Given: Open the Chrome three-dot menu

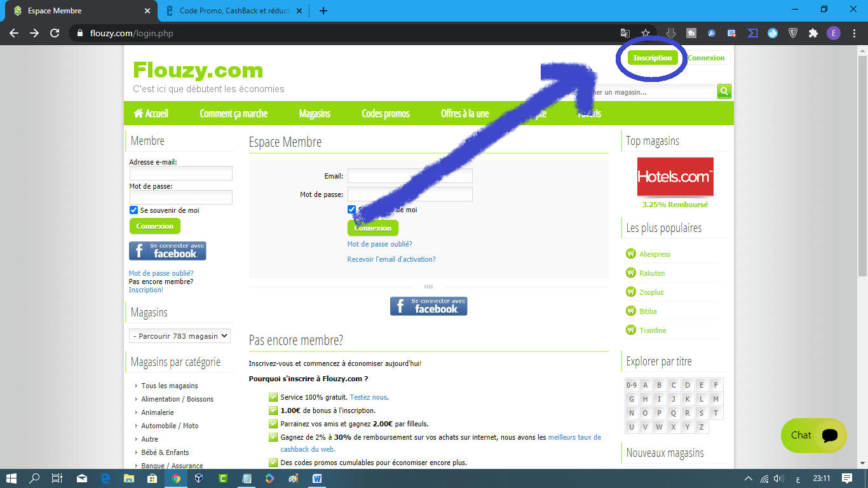Looking at the screenshot, I should pos(853,33).
